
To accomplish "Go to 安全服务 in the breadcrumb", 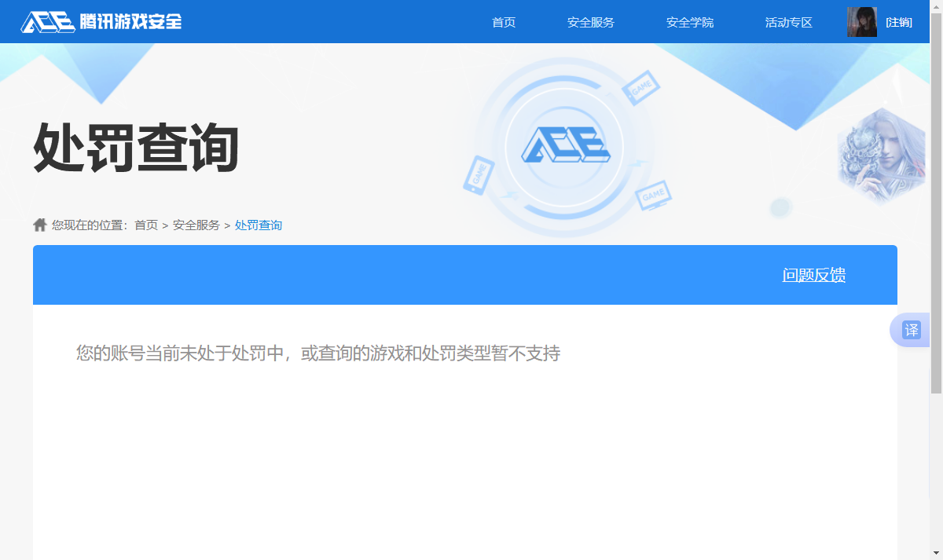I will tap(196, 225).
